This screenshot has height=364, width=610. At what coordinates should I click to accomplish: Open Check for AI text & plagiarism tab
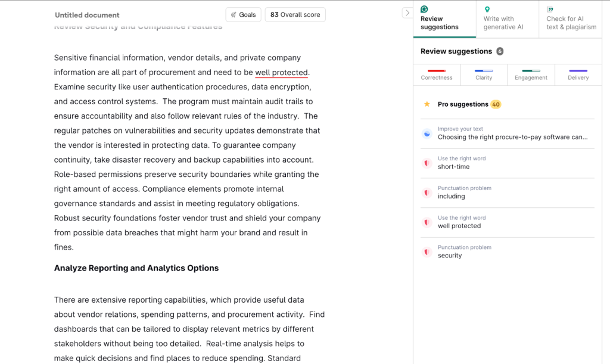[x=571, y=23]
